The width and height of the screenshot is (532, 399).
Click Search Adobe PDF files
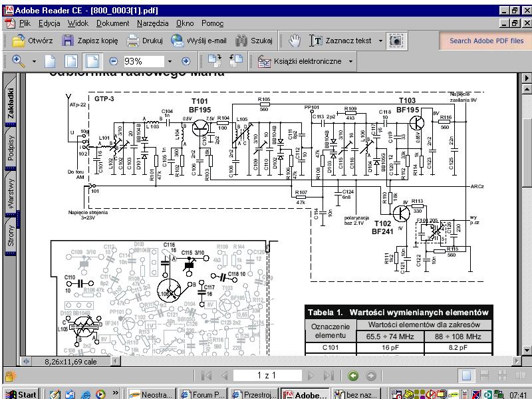click(486, 41)
